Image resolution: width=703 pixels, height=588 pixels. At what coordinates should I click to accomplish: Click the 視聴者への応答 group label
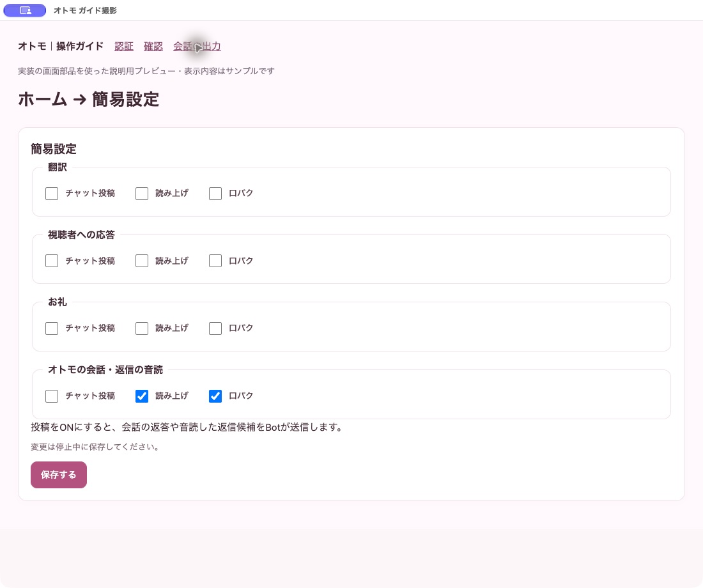[82, 235]
